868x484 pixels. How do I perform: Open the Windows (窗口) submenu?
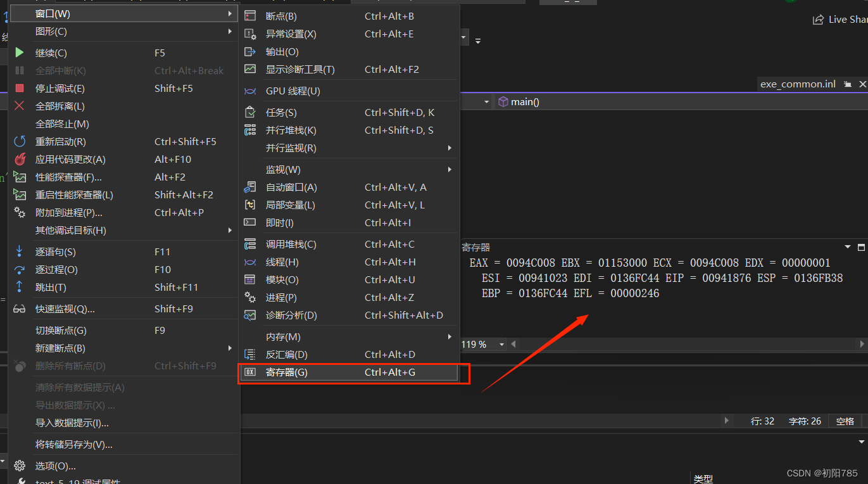tap(124, 13)
